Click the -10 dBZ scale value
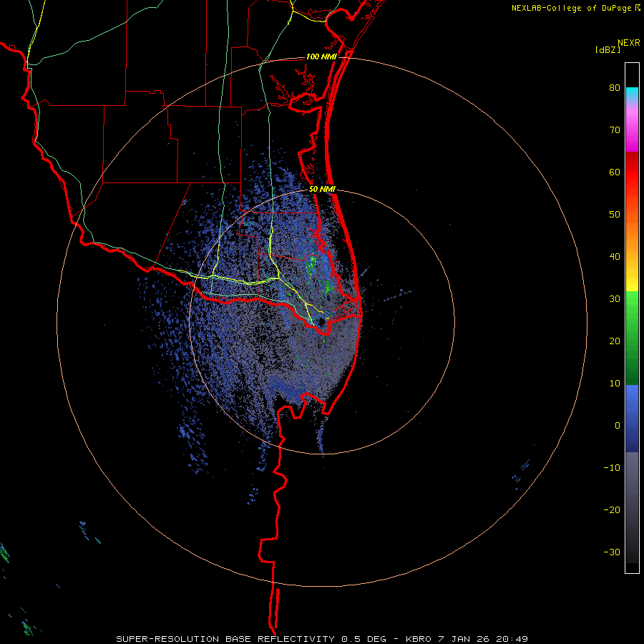644x644 pixels. [612, 468]
